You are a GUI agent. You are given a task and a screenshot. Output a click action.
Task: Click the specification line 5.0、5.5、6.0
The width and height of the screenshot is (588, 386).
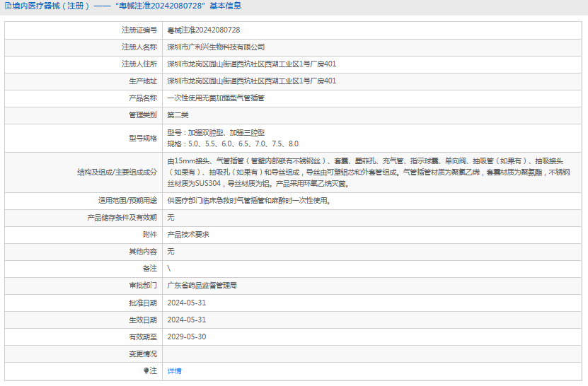(x=233, y=144)
